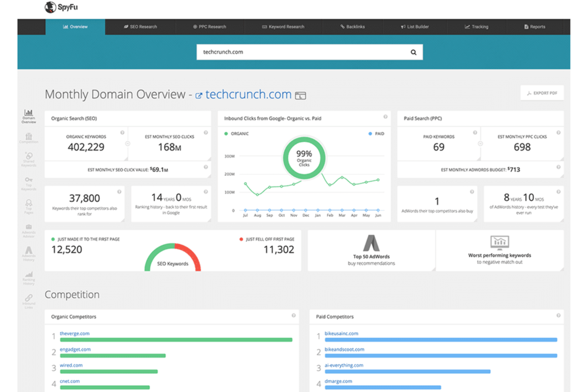
Task: Click bikeusainc.com blue competitor bar
Action: click(441, 340)
